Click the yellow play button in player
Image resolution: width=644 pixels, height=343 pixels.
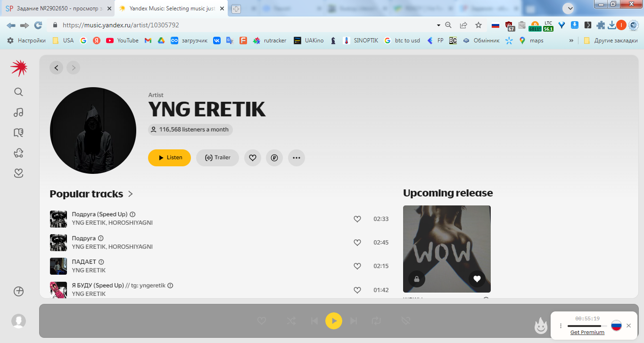click(x=334, y=321)
